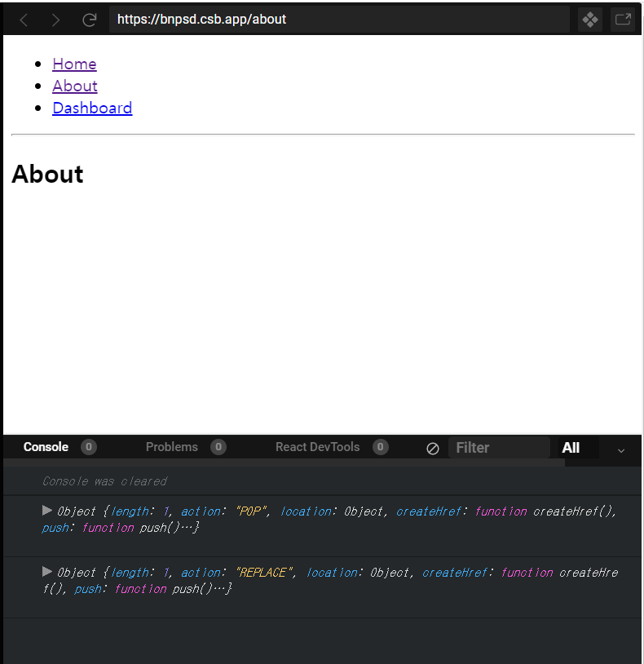The image size is (644, 664).
Task: Open the CodeSandbox diamond grid icon
Action: tap(590, 20)
